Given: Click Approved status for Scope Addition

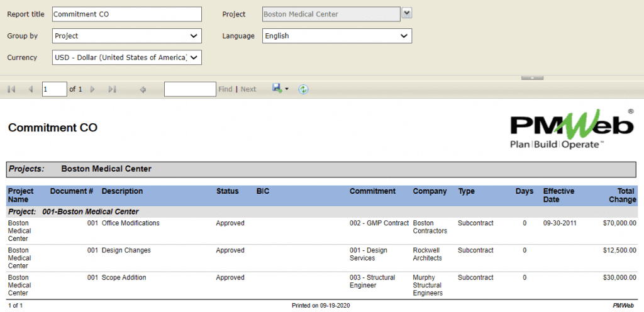Looking at the screenshot, I should click(230, 277).
